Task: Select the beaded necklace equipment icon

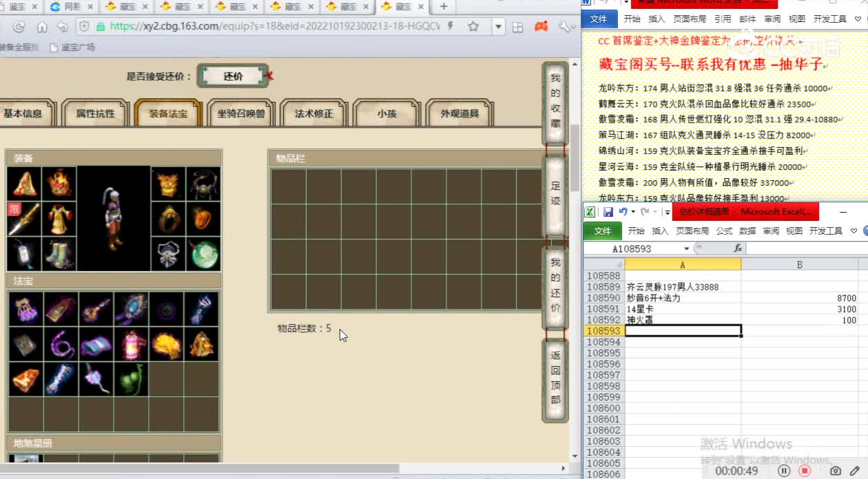Action: pyautogui.click(x=203, y=184)
